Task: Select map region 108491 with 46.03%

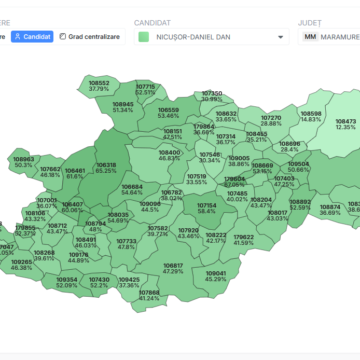Action: 86,242
